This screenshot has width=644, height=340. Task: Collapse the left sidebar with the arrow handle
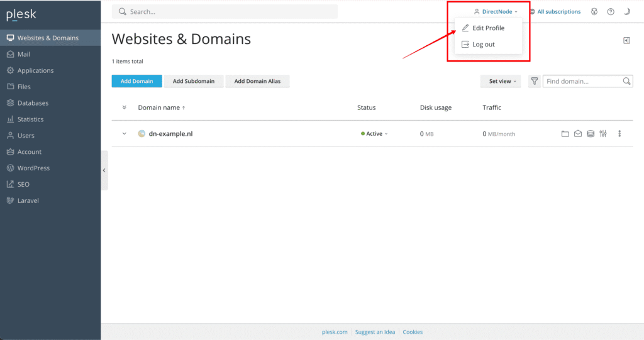(x=104, y=170)
